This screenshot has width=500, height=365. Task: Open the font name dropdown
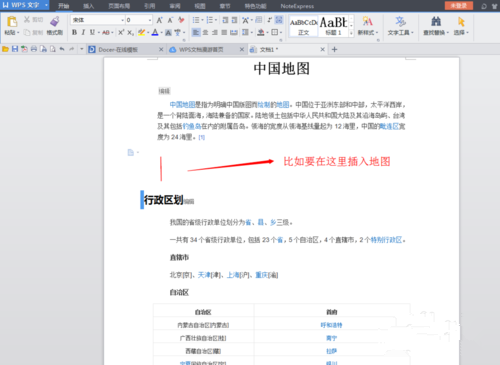(x=122, y=20)
